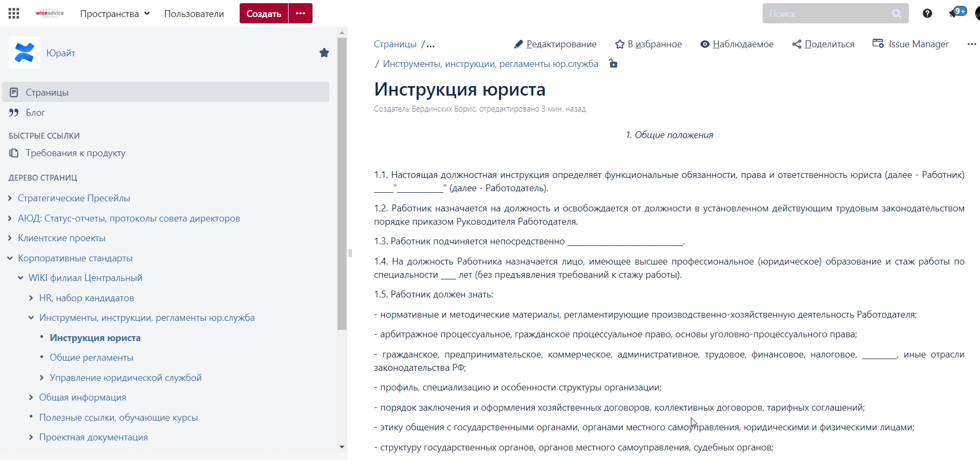
Task: Expand the АЮД: Статус-отчеты tree node
Action: tap(10, 218)
